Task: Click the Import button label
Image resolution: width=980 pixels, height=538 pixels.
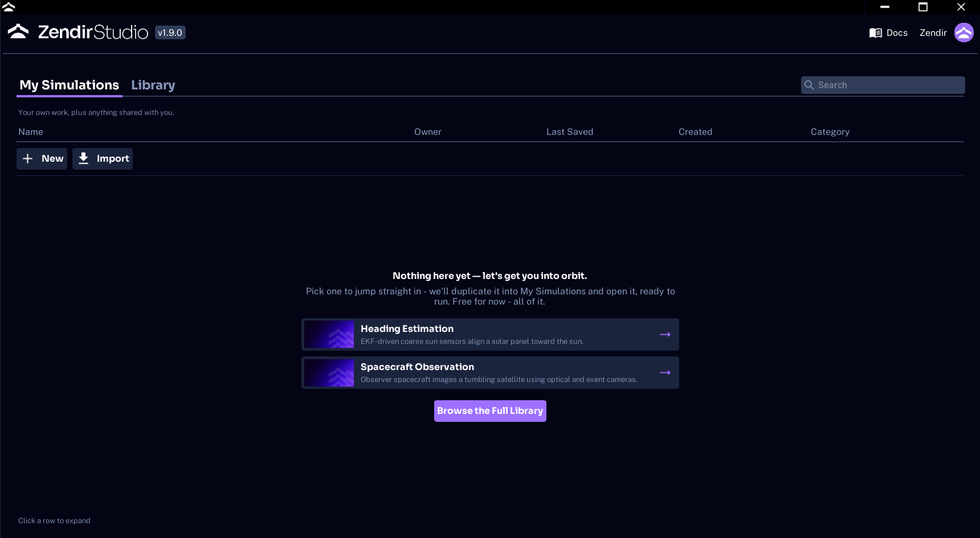Action: [113, 159]
